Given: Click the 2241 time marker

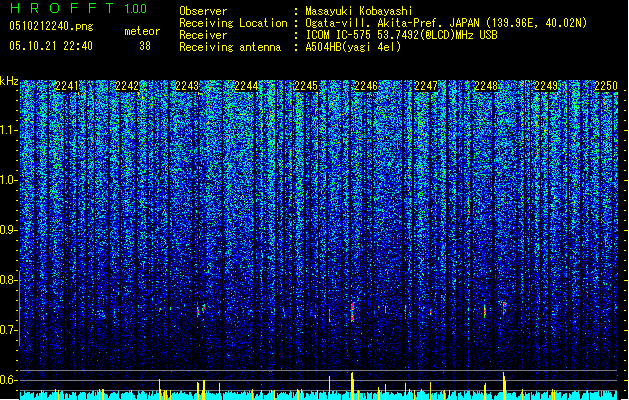Looking at the screenshot, I should click(67, 86).
